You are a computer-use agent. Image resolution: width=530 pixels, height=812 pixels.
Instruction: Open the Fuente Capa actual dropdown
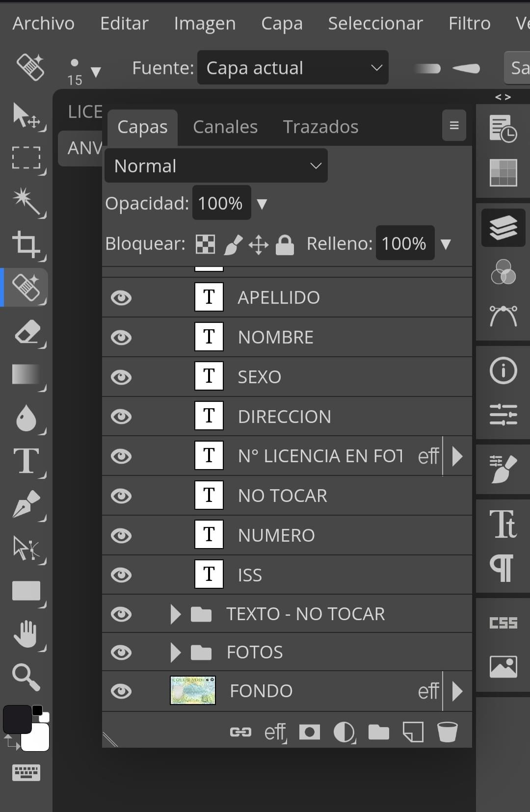click(293, 68)
